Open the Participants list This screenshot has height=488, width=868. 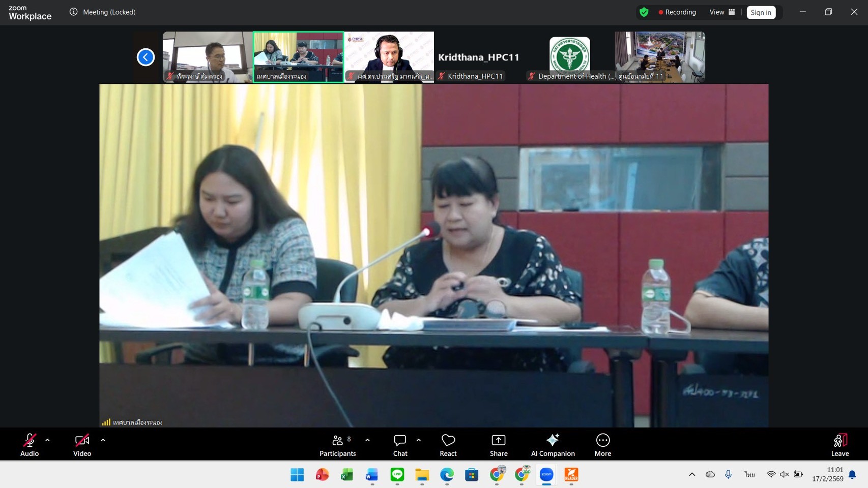pos(337,444)
